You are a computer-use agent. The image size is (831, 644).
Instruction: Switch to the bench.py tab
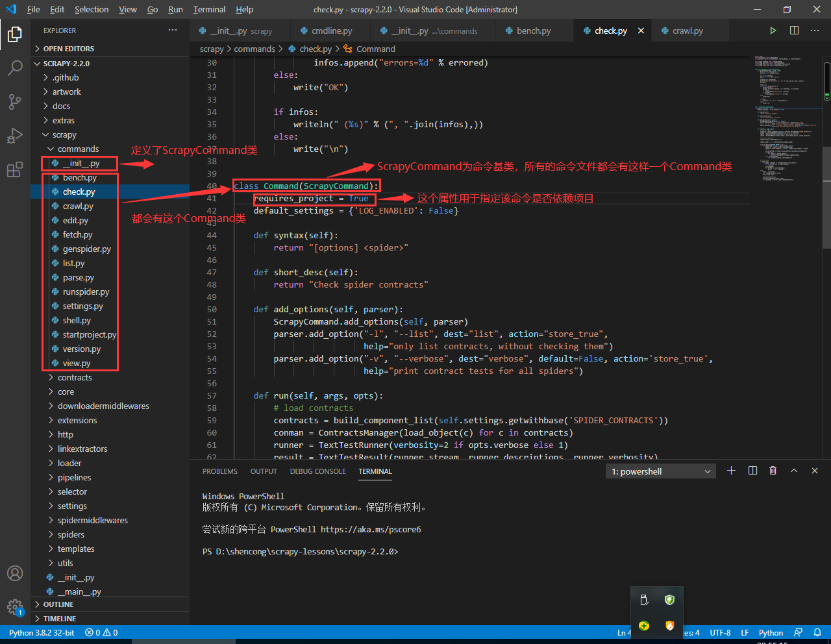[x=534, y=31]
